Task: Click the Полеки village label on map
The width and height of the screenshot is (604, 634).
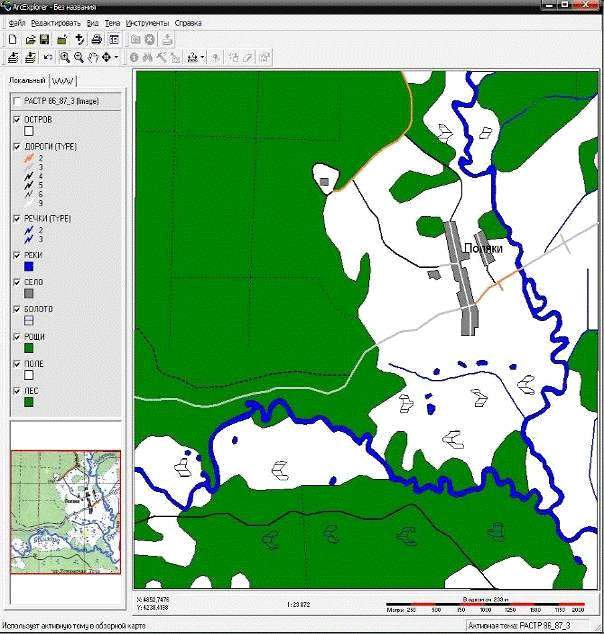Action: 481,248
